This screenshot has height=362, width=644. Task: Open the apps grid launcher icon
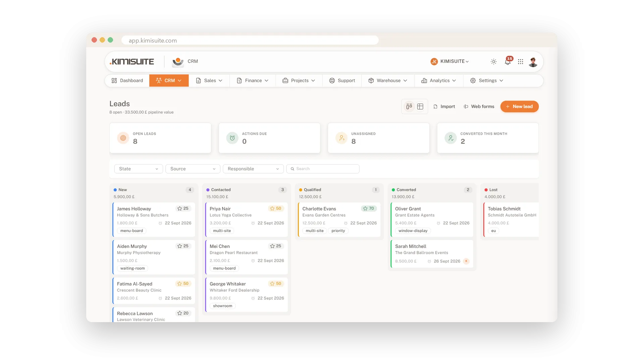coord(520,62)
